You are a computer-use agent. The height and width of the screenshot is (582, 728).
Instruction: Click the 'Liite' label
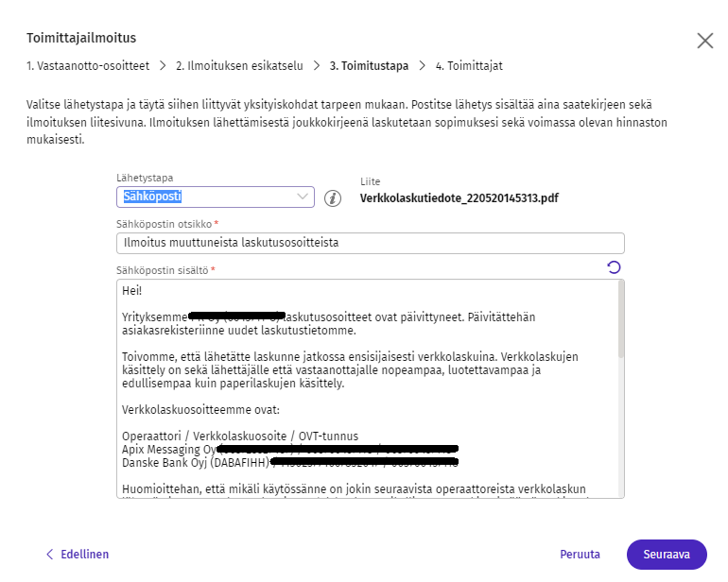point(370,181)
